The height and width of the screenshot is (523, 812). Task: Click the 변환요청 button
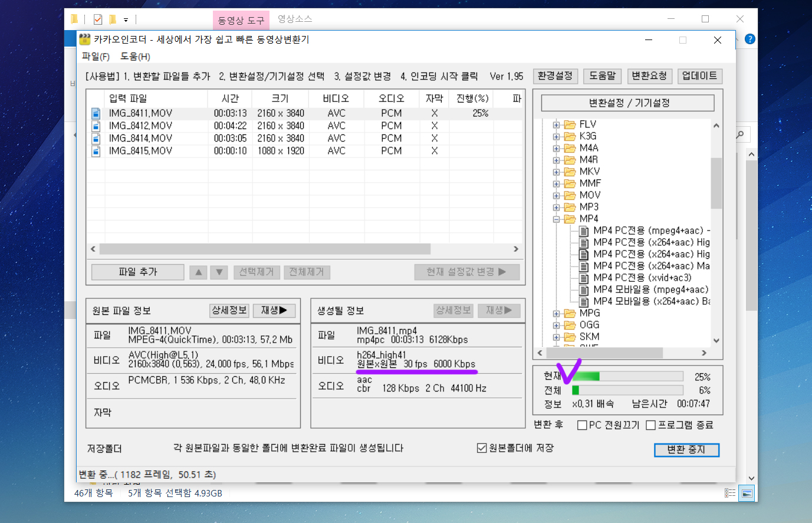(x=649, y=76)
